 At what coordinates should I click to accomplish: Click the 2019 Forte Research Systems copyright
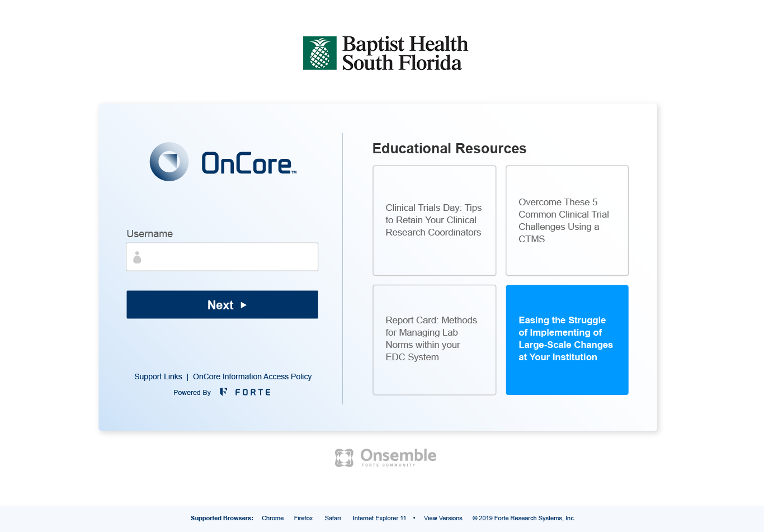pos(524,518)
